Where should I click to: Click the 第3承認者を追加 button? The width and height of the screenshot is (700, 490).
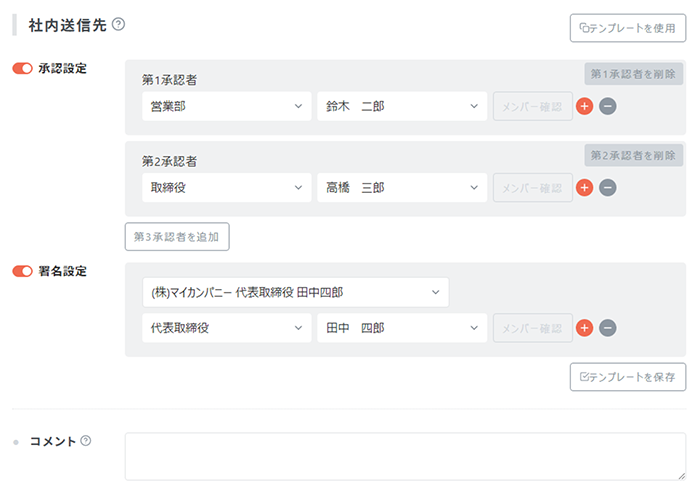coord(177,237)
